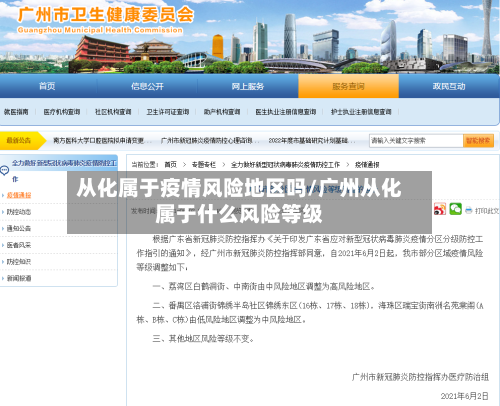This screenshot has height=406, width=500.
Task: Click the paragraph starting 一、荔湾区白鹤洞街
Action: [264, 287]
